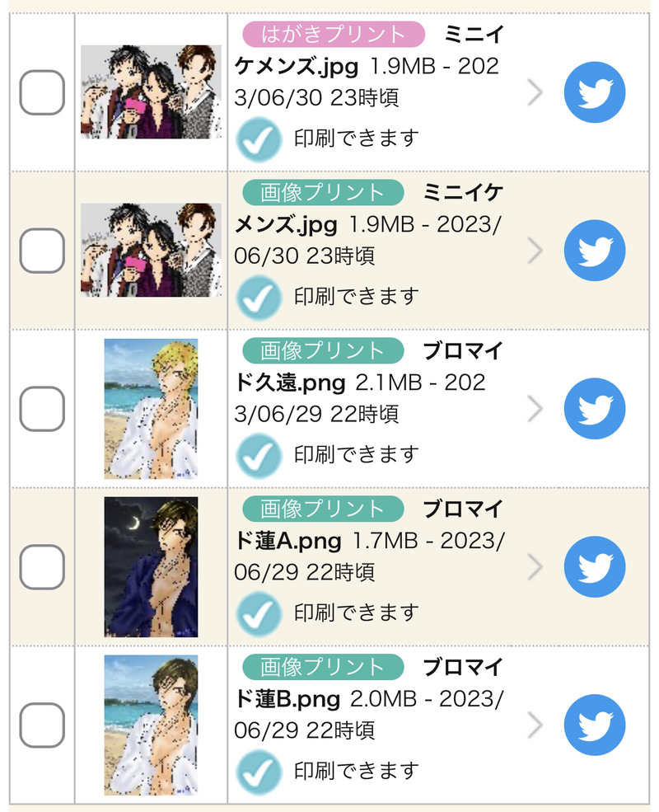Share the はがきプリント ミニイケメンズ.jpg on Twitter
Viewport: 659px width, 812px height.
(x=595, y=92)
